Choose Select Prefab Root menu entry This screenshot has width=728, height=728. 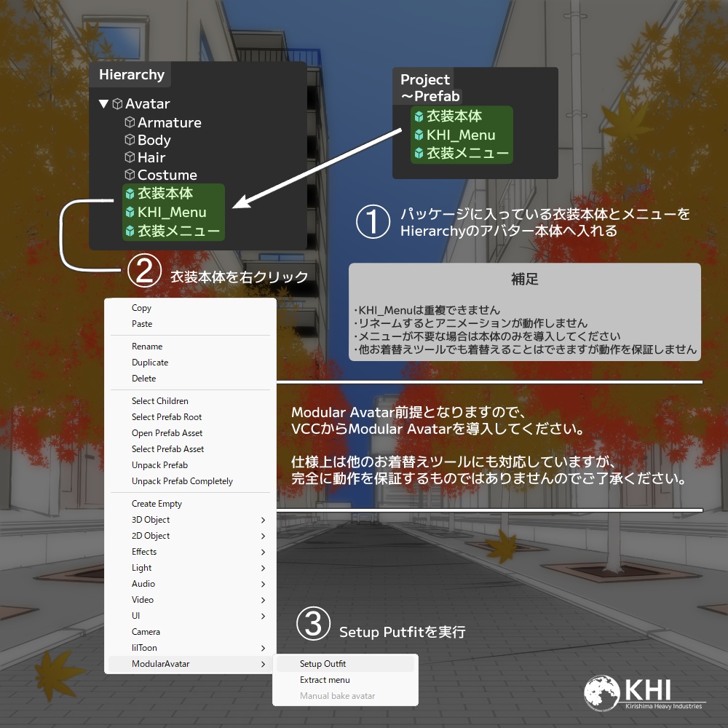pos(190,417)
